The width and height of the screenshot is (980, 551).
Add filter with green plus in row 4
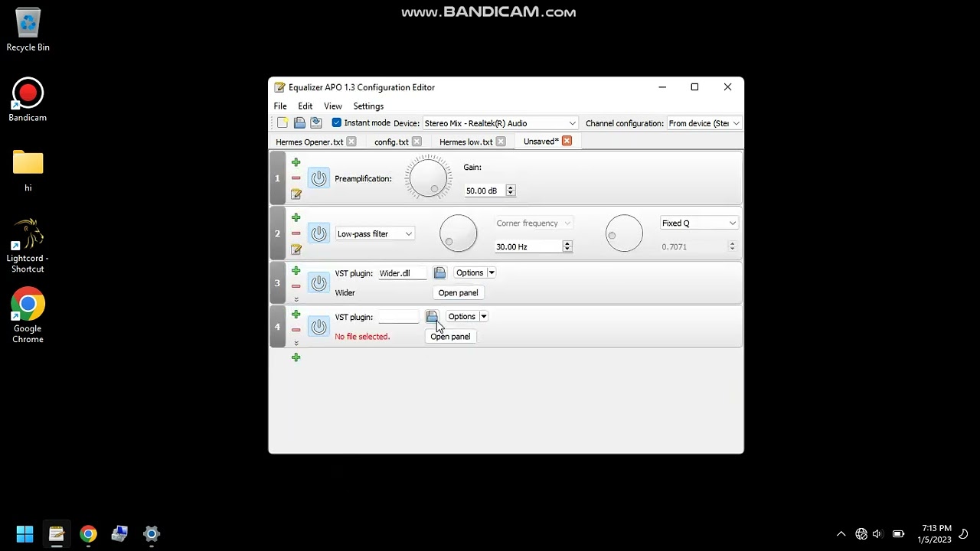296,315
